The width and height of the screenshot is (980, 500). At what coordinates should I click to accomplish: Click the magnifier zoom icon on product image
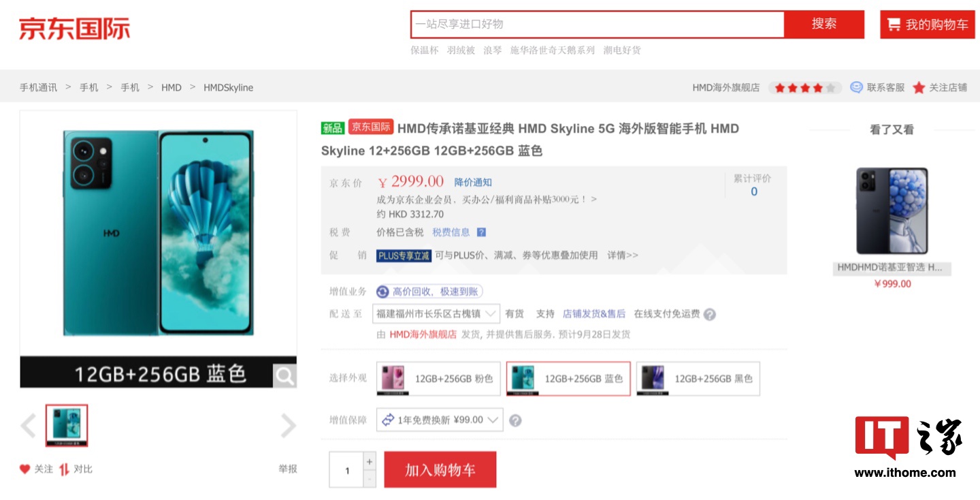point(284,375)
